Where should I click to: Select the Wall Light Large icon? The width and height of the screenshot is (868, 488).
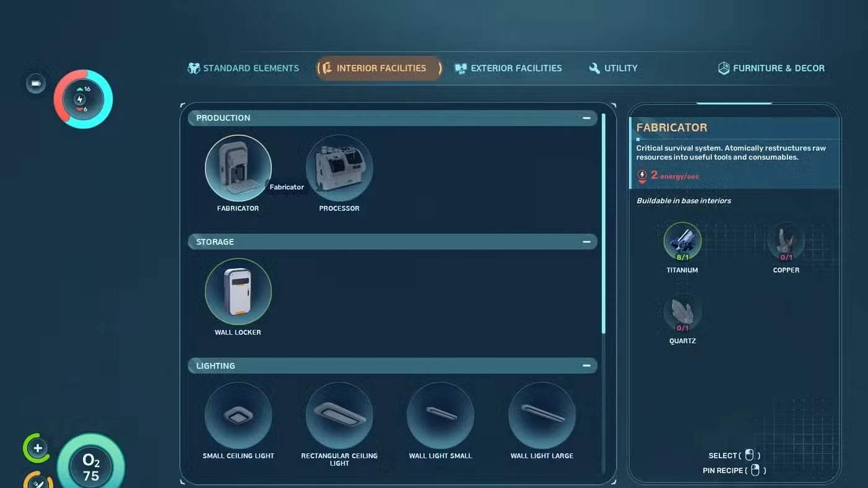tap(542, 416)
